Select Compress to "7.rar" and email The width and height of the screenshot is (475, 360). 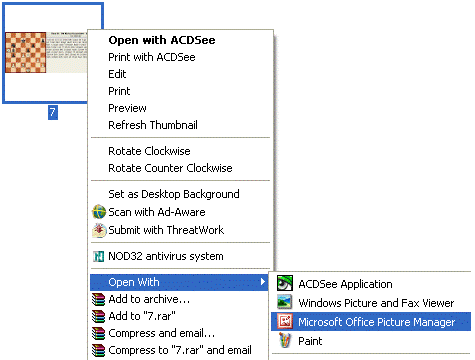180,350
